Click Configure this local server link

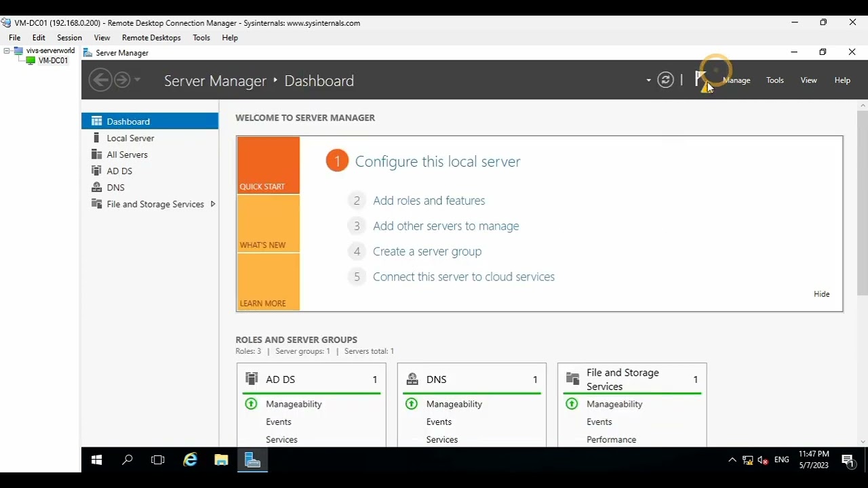point(437,161)
